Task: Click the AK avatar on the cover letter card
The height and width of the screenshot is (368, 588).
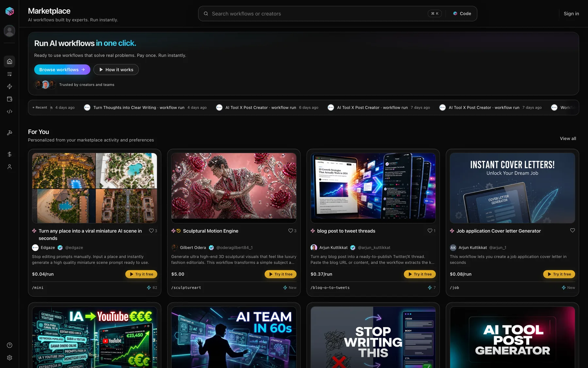Action: tap(453, 248)
